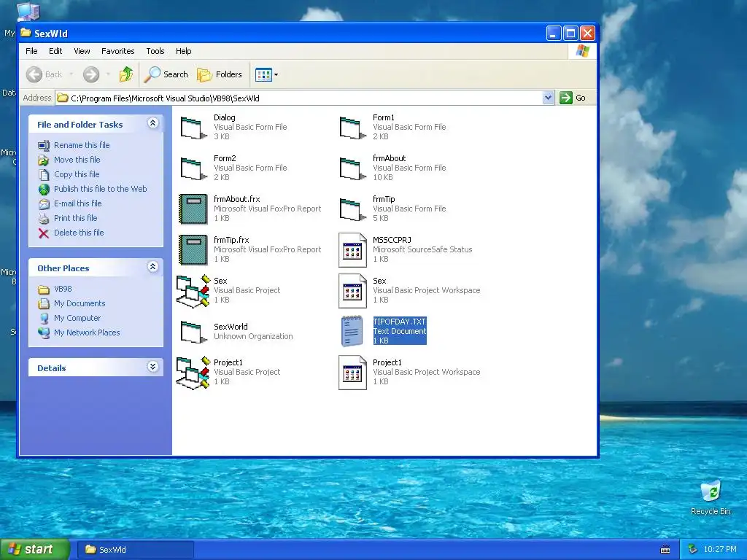
Task: Select the Project1 Visual Basic Project icon
Action: [193, 373]
